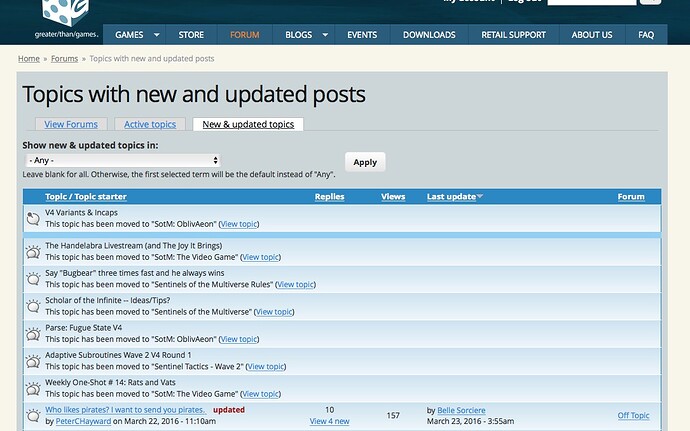
Task: Sort the table by Views
Action: (x=393, y=196)
